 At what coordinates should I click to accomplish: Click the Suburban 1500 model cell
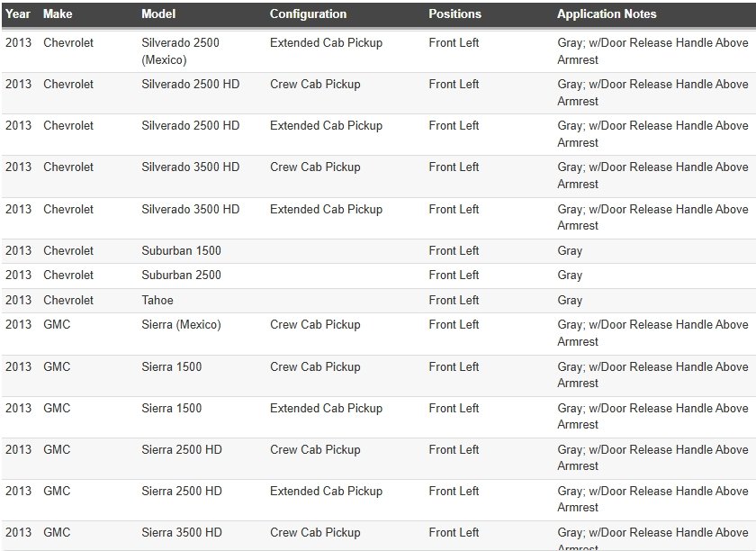[x=181, y=251]
